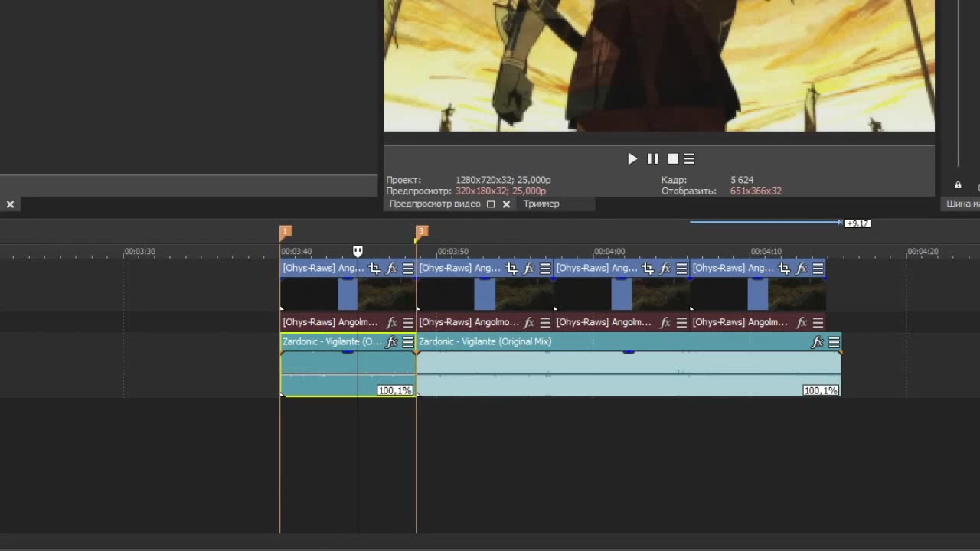Open the menu of the last red audio clip under 00:04:10

click(818, 323)
